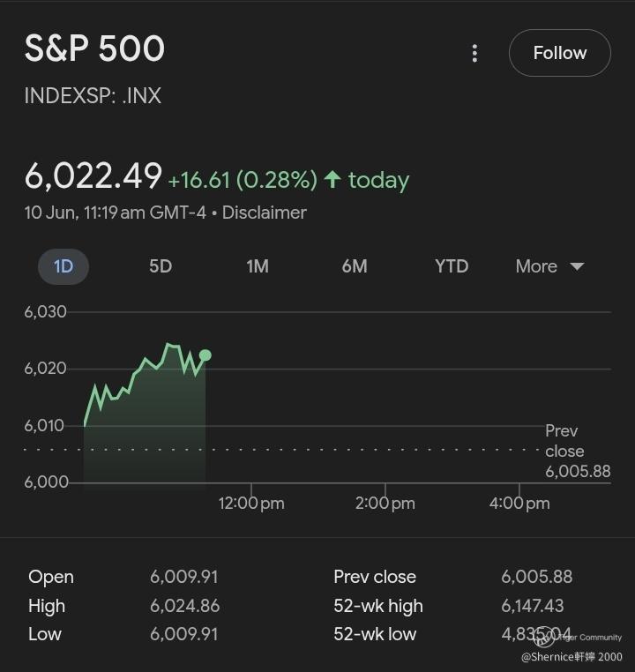This screenshot has height=672, width=635.
Task: Select the 1D time range tab
Action: click(x=63, y=266)
